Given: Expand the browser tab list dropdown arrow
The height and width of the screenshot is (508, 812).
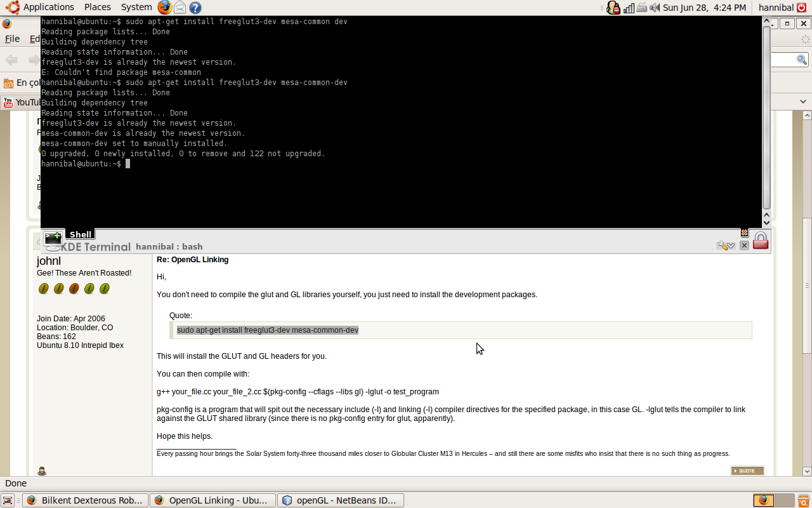Looking at the screenshot, I should click(x=803, y=102).
